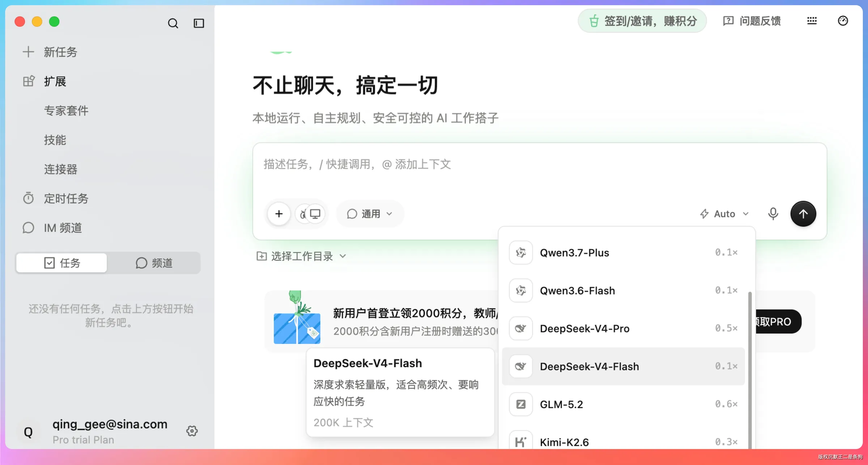Collapse the sidebar with panel icon
The image size is (868, 465).
pos(199,24)
